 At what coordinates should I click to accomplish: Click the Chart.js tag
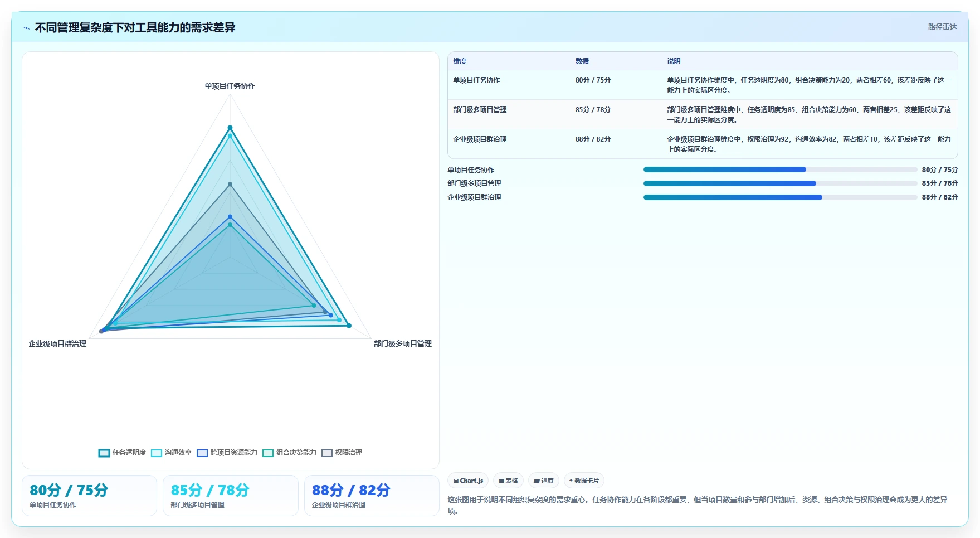pyautogui.click(x=468, y=481)
